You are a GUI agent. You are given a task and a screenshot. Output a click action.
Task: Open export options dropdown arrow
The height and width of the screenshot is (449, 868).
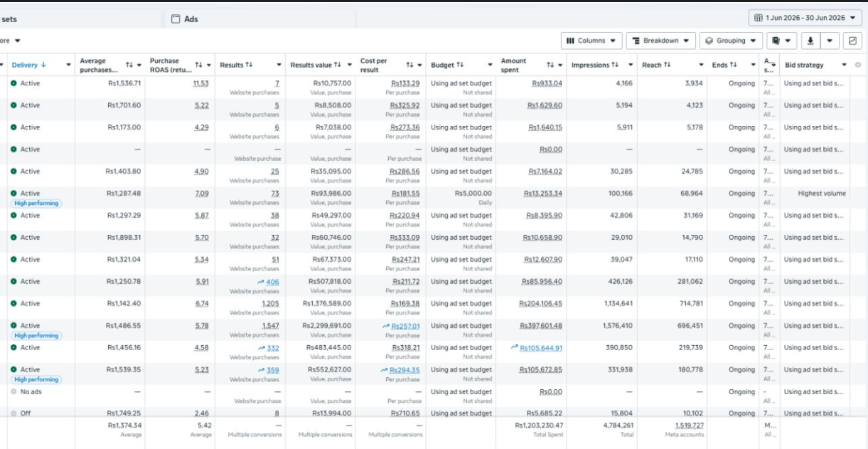pyautogui.click(x=831, y=41)
